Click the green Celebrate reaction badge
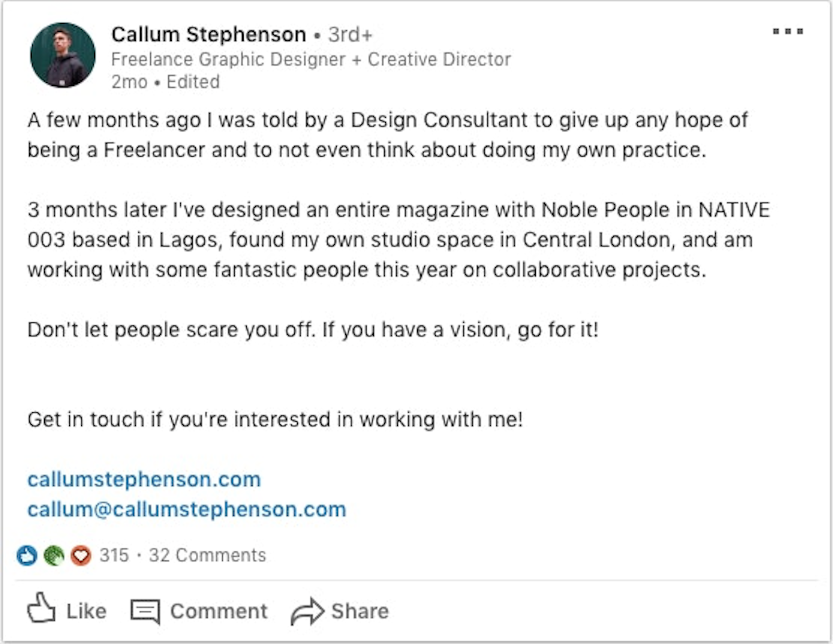This screenshot has width=833, height=644. click(x=54, y=555)
